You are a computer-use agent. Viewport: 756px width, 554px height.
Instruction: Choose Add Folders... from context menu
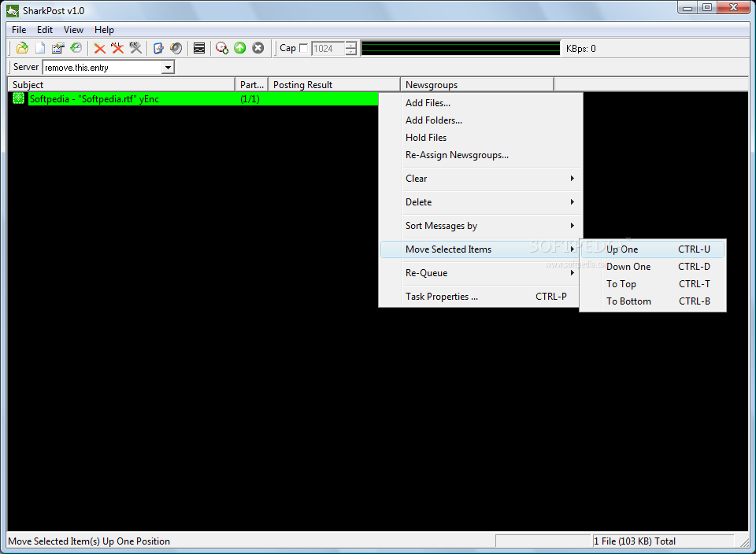480,120
